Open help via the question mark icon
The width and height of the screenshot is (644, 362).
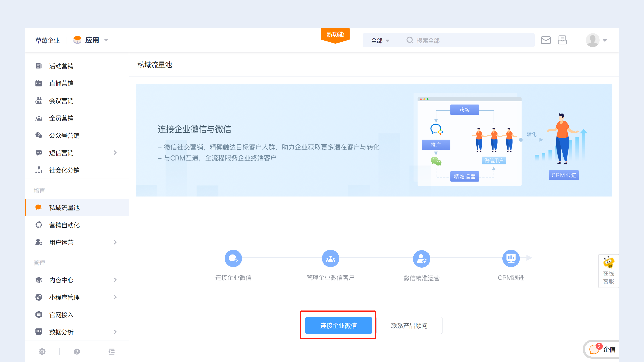pos(77,352)
